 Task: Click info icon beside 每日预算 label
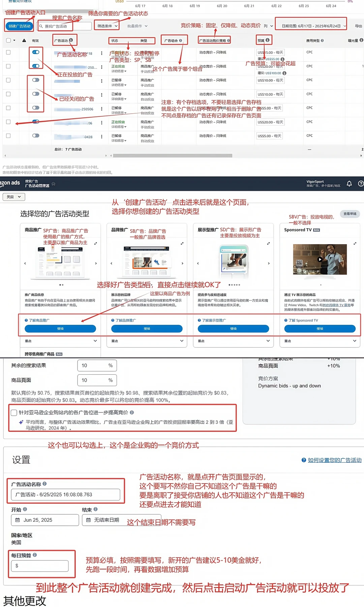click(x=35, y=555)
